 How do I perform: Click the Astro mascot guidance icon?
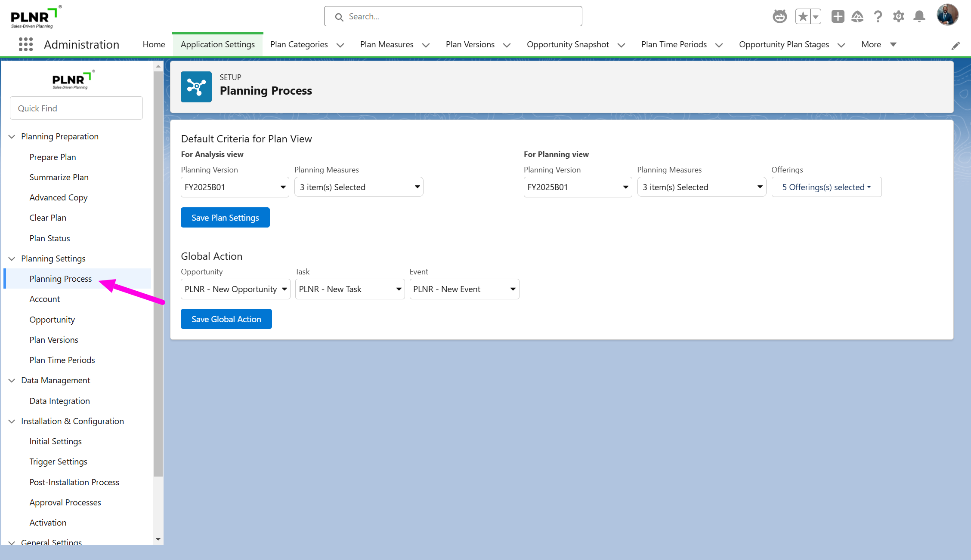(779, 17)
